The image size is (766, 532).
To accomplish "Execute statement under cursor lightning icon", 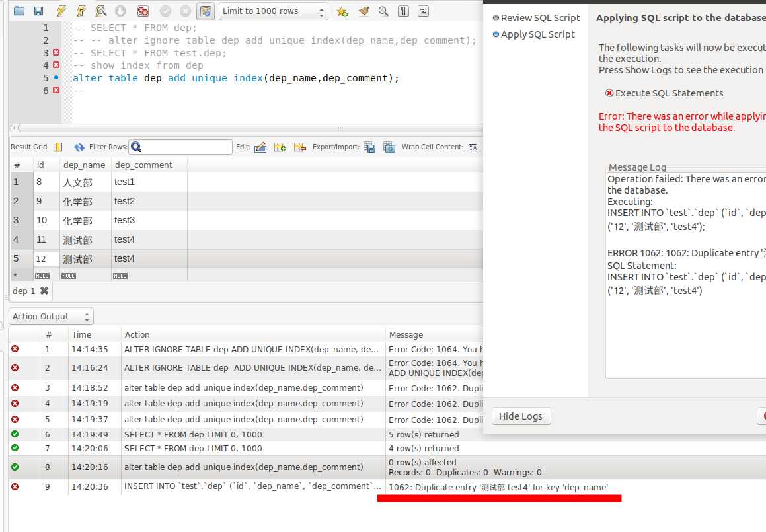I will click(x=81, y=11).
